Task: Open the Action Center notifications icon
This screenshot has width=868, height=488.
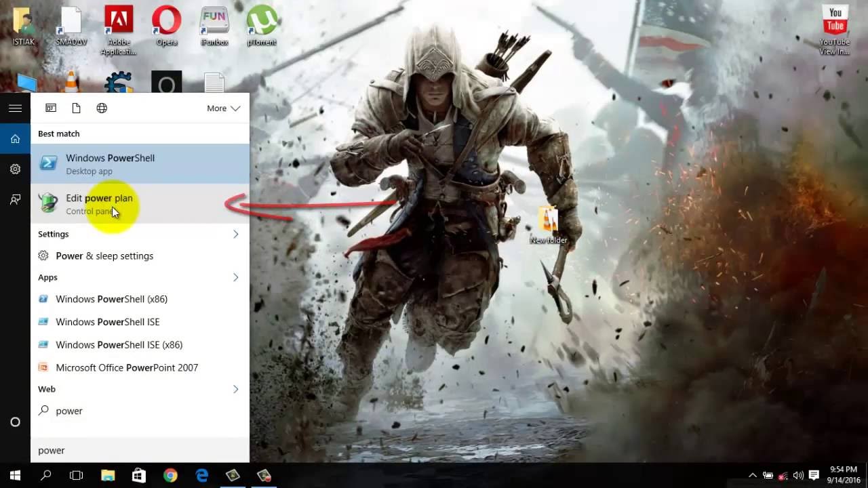Action: (x=814, y=476)
